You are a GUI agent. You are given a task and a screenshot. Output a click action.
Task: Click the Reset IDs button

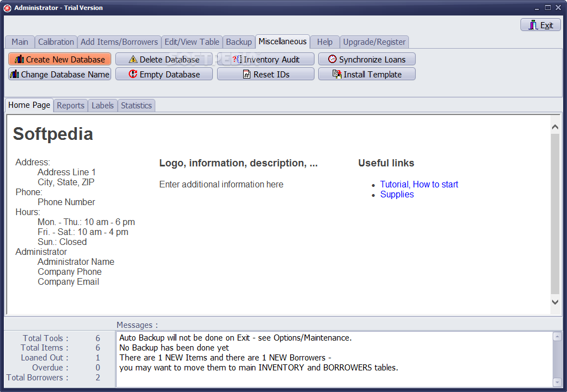click(x=266, y=74)
